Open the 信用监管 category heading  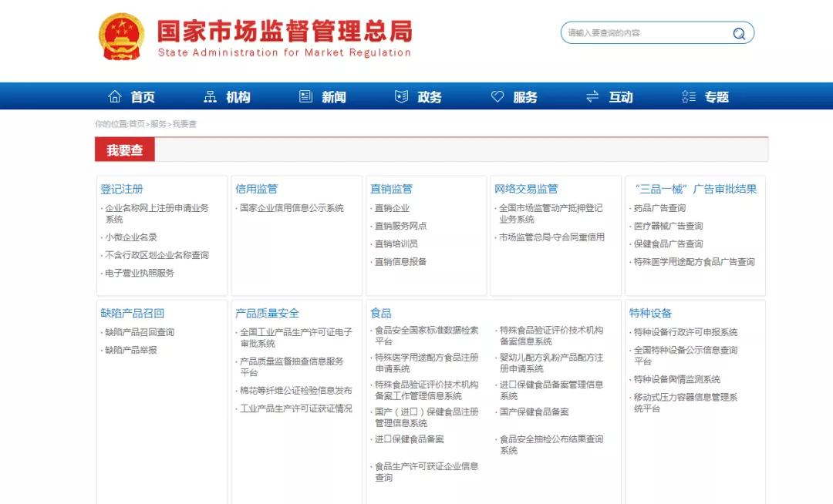tap(257, 189)
